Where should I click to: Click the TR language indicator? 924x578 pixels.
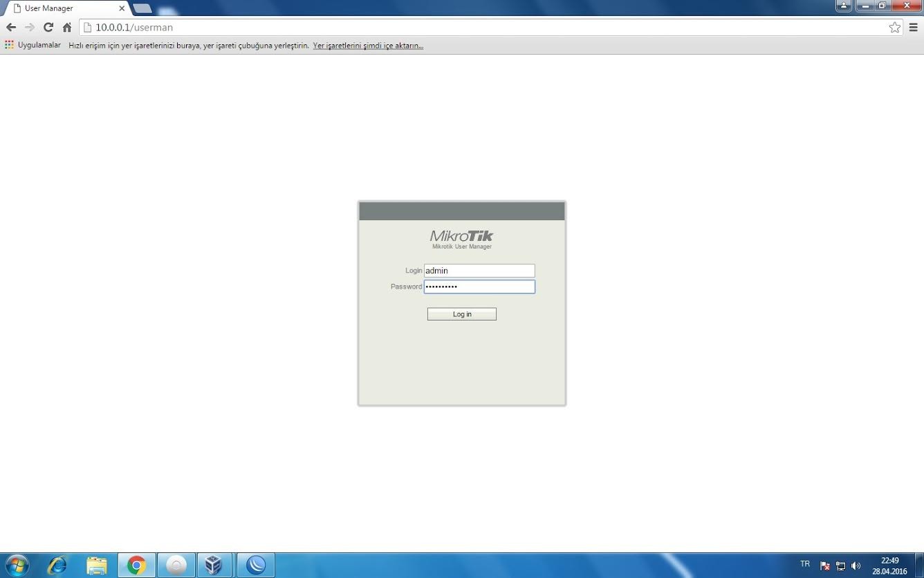[x=805, y=564]
